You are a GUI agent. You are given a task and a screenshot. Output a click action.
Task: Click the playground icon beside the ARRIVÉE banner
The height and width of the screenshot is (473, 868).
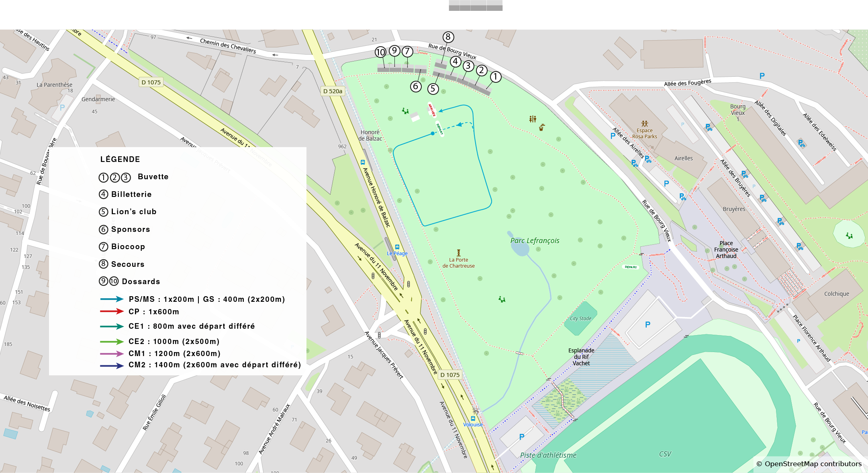405,111
